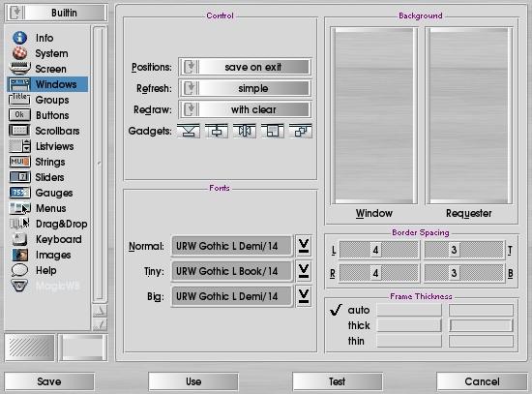Viewport: 532px width, 394px height.
Task: Select the System page icon
Action: tap(19, 53)
